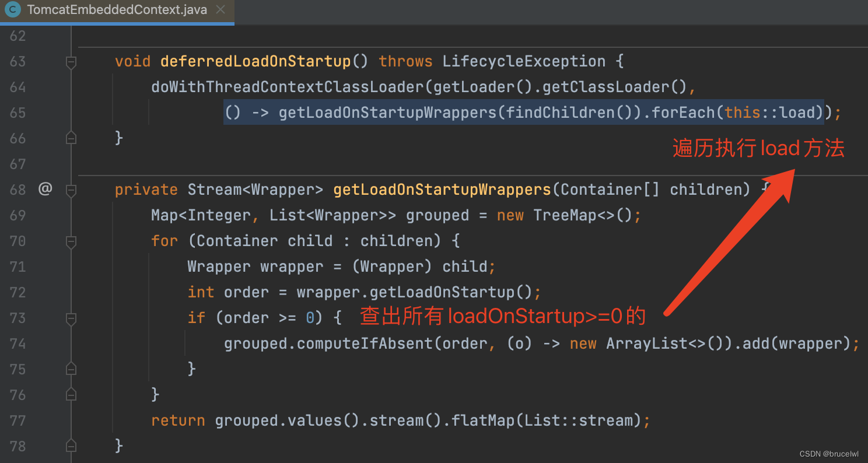Image resolution: width=868 pixels, height=463 pixels.
Task: Click wrapper.getLoadOnStartup() on line 72
Action: pos(415,292)
